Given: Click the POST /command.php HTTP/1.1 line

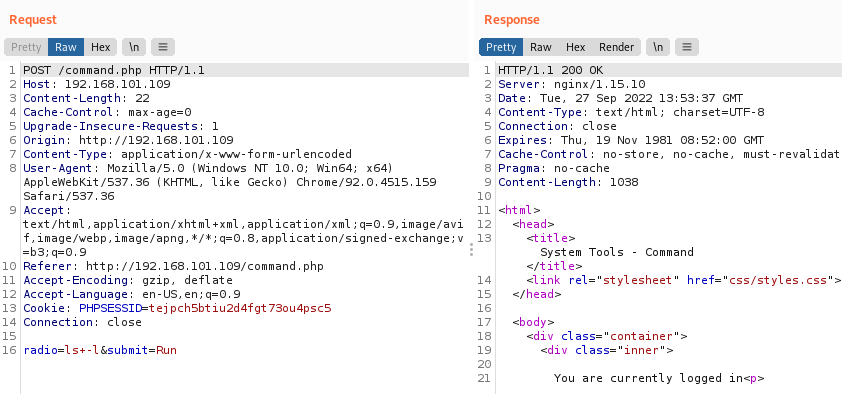Looking at the screenshot, I should (114, 70).
